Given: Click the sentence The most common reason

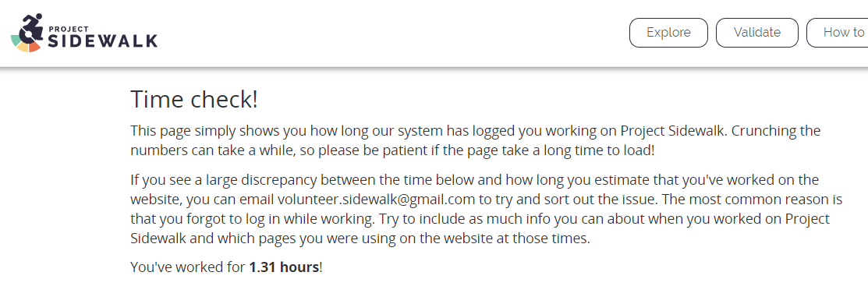Looking at the screenshot, I should point(491,210).
